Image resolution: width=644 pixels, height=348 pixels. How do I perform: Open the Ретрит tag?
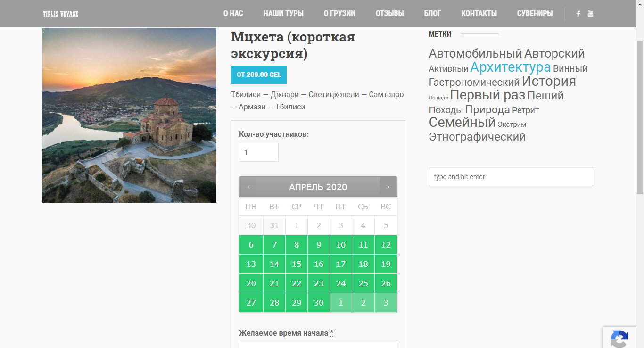[525, 110]
